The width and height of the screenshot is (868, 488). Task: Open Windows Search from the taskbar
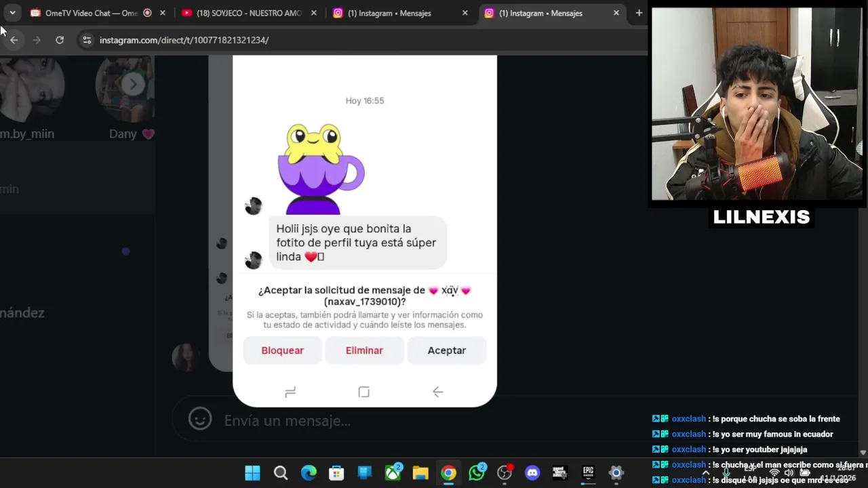[x=281, y=473]
